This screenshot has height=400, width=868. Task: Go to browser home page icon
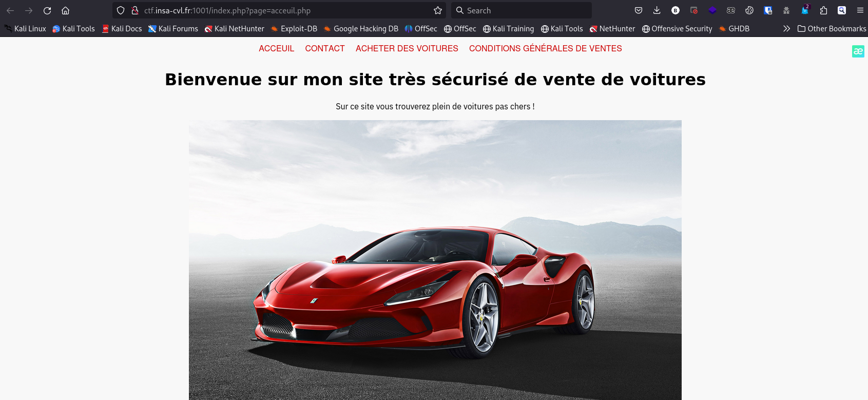point(65,10)
